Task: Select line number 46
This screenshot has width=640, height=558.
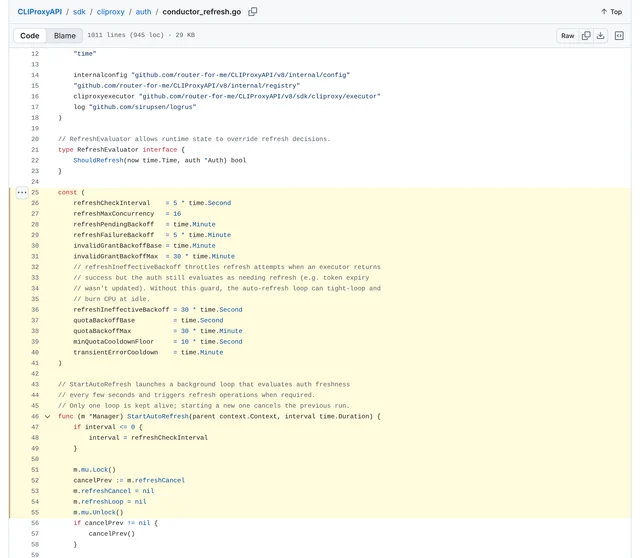Action: [35, 416]
